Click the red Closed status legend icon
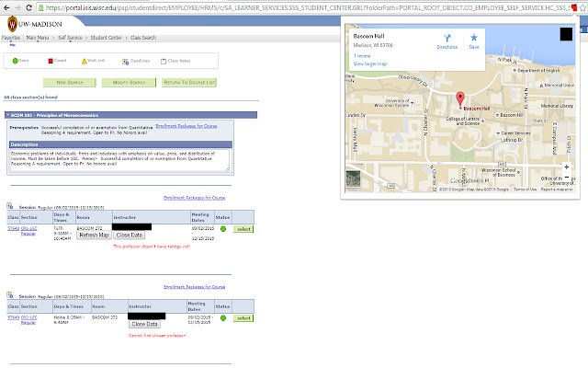Image resolution: width=588 pixels, height=368 pixels. point(51,61)
